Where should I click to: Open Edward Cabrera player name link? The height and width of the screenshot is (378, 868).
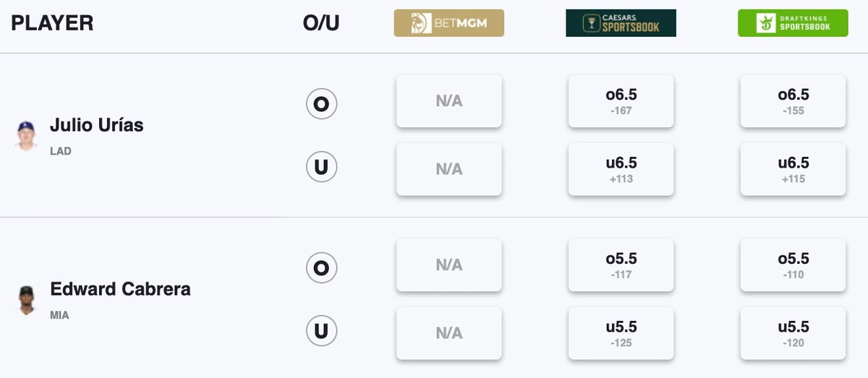(x=120, y=289)
